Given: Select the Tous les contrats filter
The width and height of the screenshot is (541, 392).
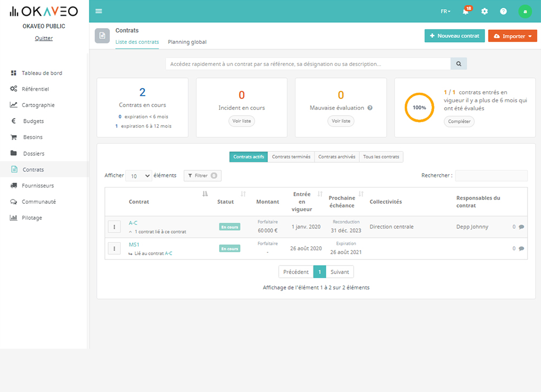Looking at the screenshot, I should pyautogui.click(x=381, y=157).
